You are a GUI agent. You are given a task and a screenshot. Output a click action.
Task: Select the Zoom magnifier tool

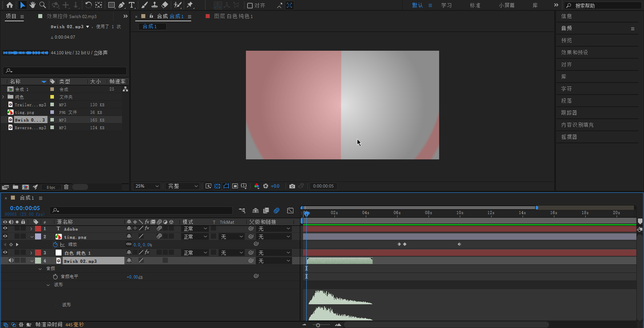[42, 5]
